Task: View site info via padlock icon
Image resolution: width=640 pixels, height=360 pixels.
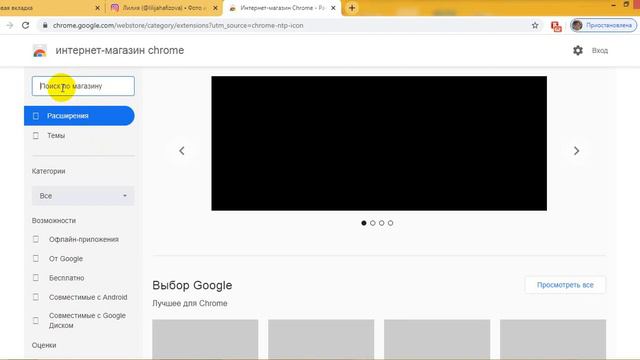Action: pyautogui.click(x=45, y=25)
